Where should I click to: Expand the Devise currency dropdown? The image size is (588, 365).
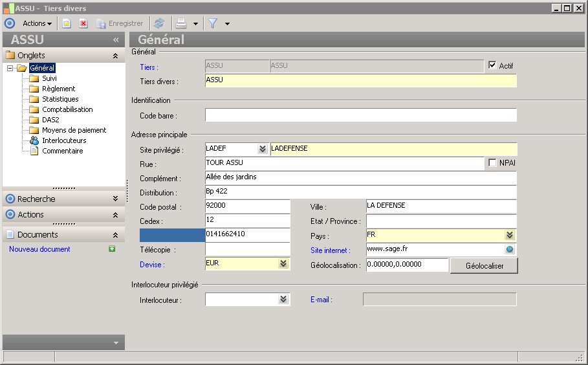point(283,264)
